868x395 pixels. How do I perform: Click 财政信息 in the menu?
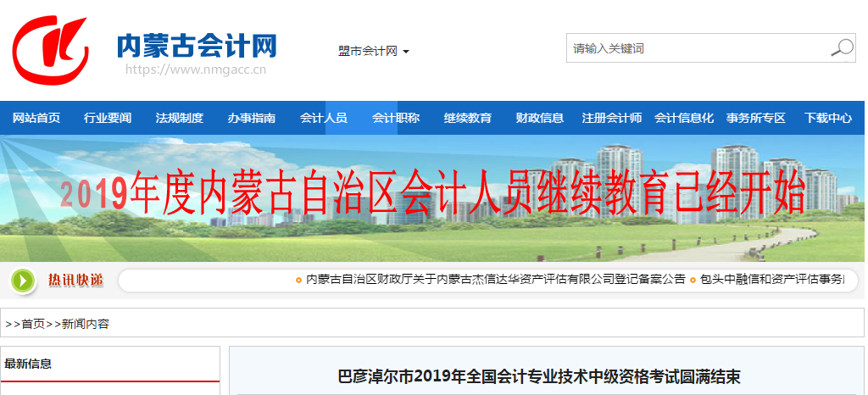pos(540,118)
